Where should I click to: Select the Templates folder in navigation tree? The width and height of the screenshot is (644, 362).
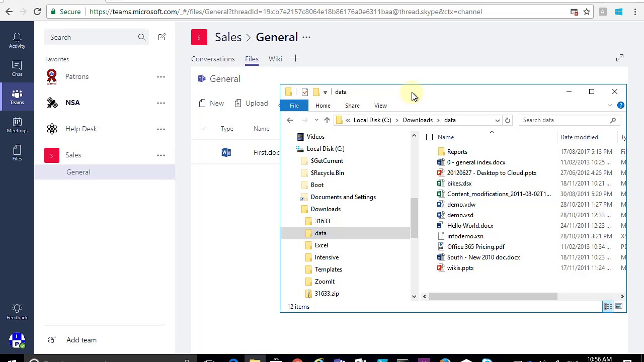[x=329, y=269]
